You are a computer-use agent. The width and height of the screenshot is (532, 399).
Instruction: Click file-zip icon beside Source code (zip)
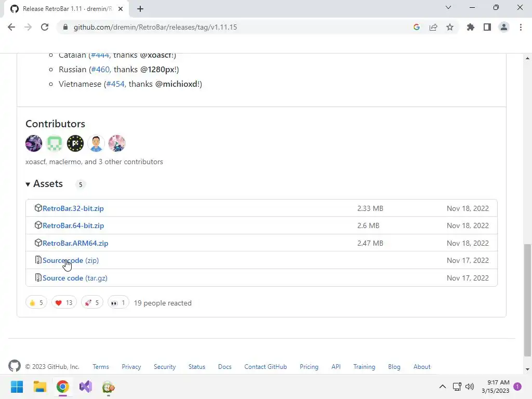pyautogui.click(x=38, y=260)
